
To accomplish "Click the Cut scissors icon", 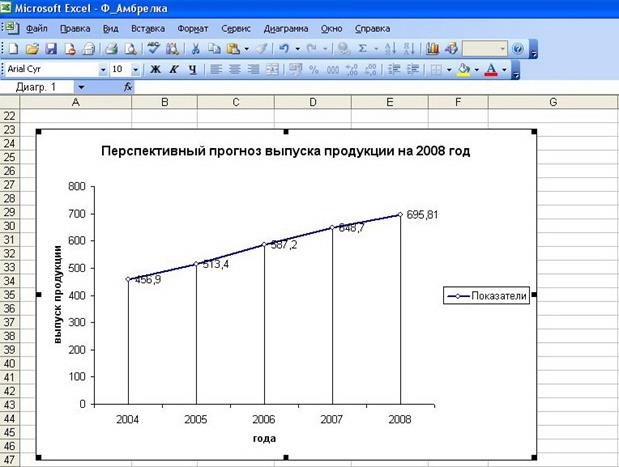I will coord(195,48).
